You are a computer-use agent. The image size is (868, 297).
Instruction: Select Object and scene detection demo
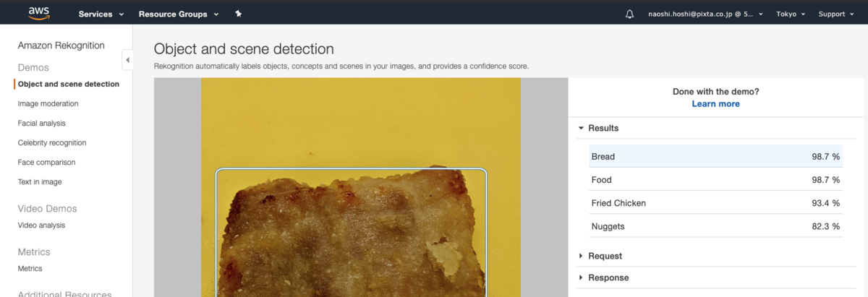pyautogui.click(x=69, y=84)
